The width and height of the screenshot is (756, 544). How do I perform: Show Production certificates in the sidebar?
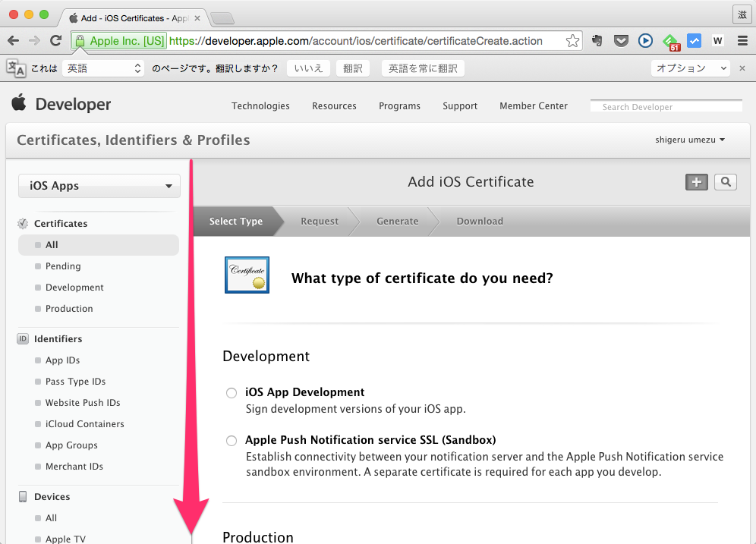(x=69, y=308)
